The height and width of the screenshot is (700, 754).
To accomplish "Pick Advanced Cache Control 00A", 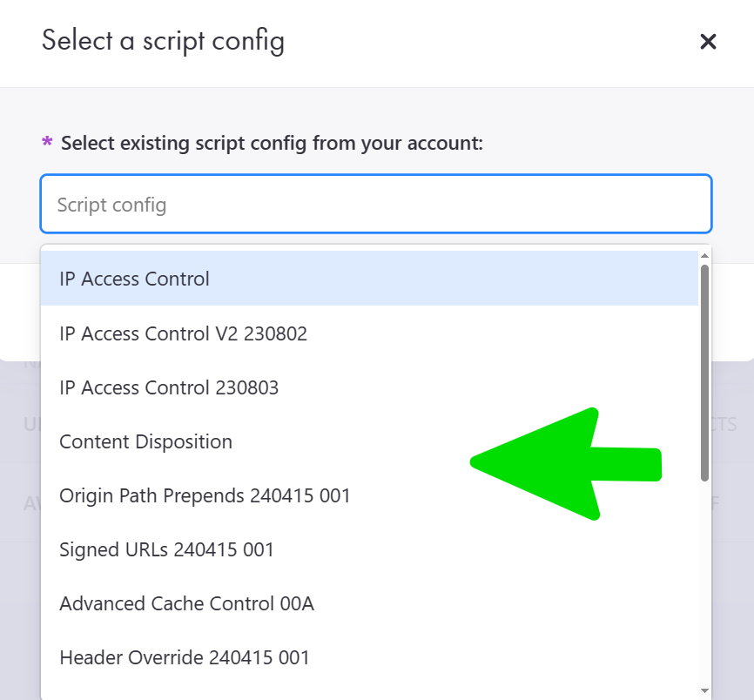I will coord(186,603).
